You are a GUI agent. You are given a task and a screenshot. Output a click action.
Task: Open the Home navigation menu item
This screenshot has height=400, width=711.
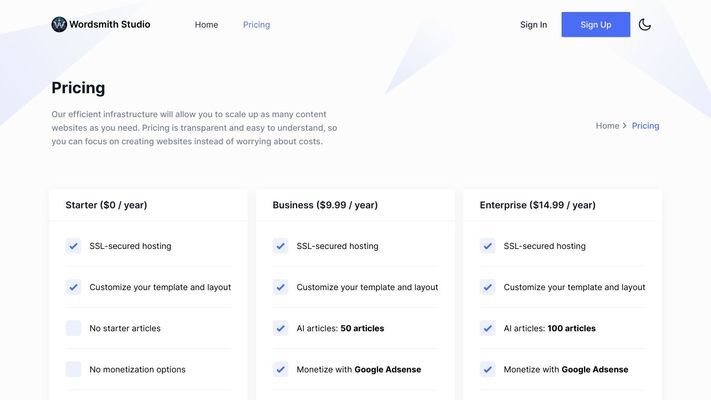[206, 24]
